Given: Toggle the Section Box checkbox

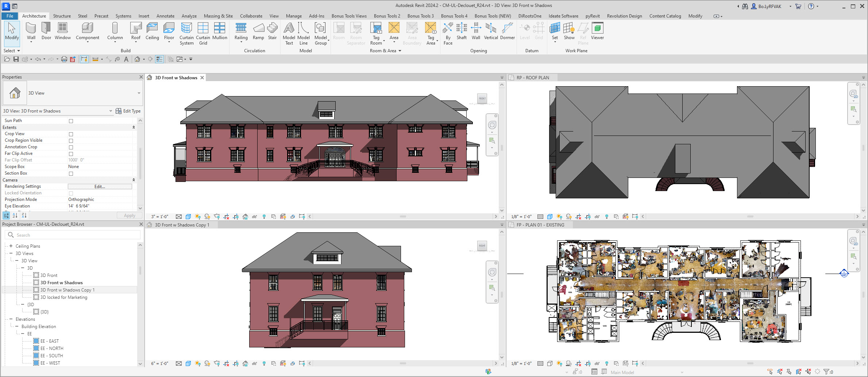Looking at the screenshot, I should 71,174.
